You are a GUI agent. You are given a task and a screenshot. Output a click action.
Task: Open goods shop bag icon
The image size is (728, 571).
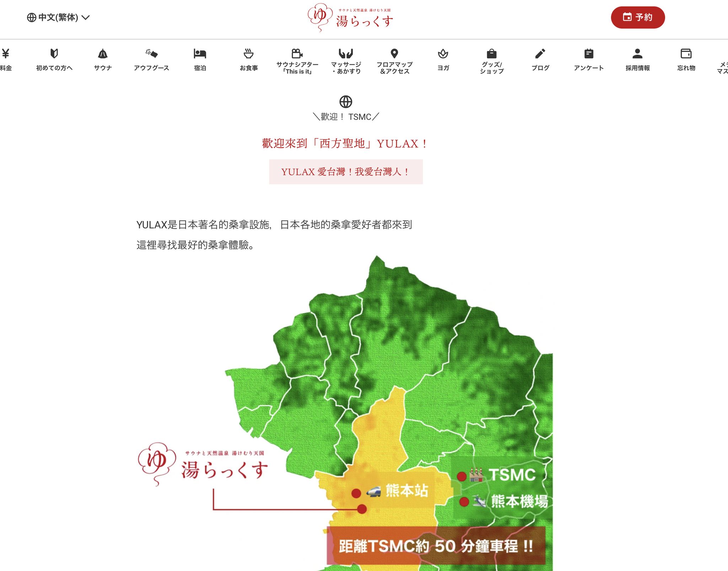(492, 54)
